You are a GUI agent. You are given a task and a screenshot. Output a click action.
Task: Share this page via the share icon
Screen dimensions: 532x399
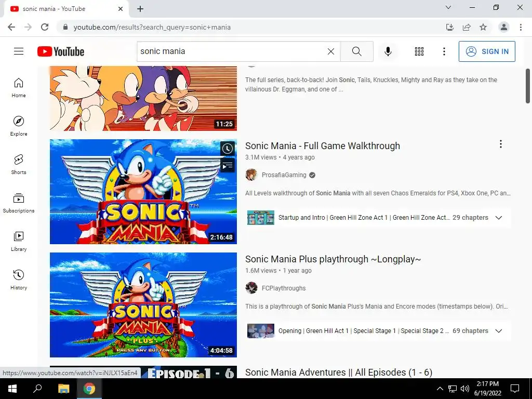coord(467,27)
